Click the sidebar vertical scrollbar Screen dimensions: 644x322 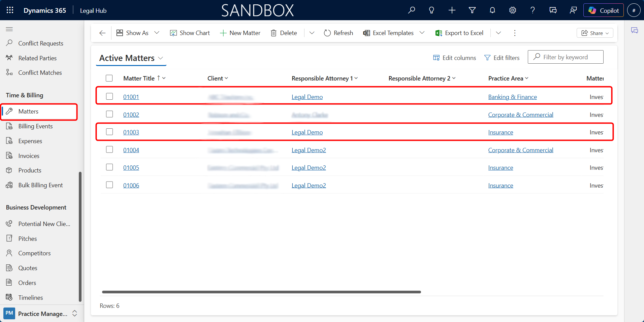click(80, 236)
